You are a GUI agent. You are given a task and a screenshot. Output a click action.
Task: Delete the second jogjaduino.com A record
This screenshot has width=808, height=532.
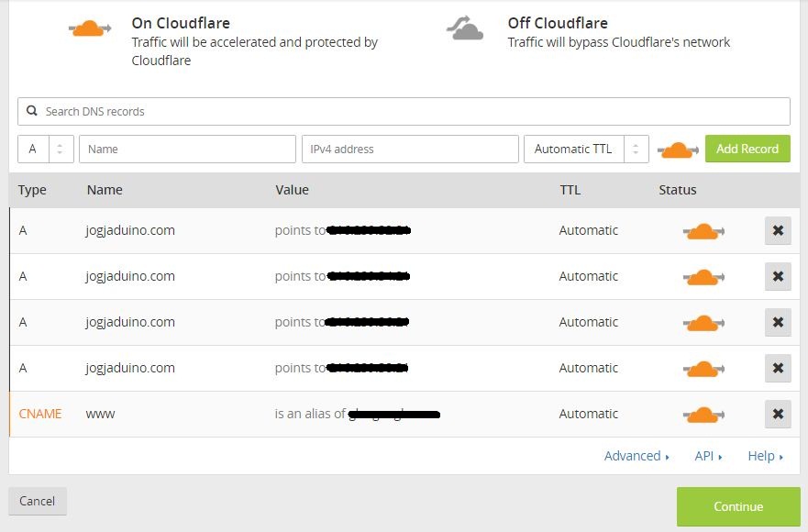pyautogui.click(x=778, y=277)
